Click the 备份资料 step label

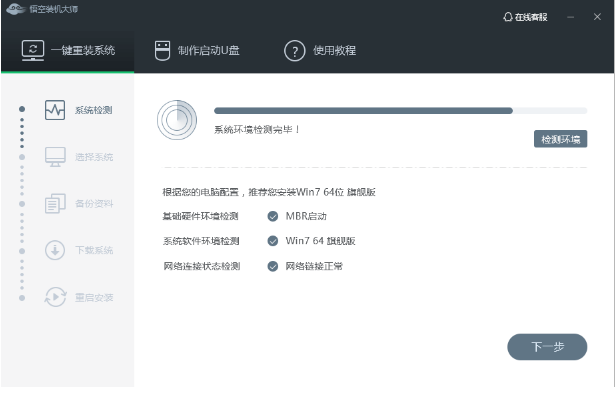tap(94, 204)
